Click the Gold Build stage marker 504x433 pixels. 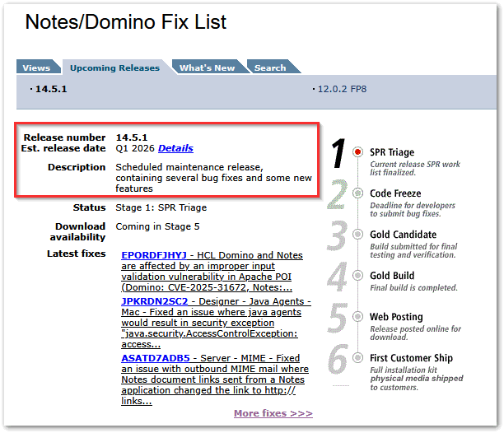point(357,275)
